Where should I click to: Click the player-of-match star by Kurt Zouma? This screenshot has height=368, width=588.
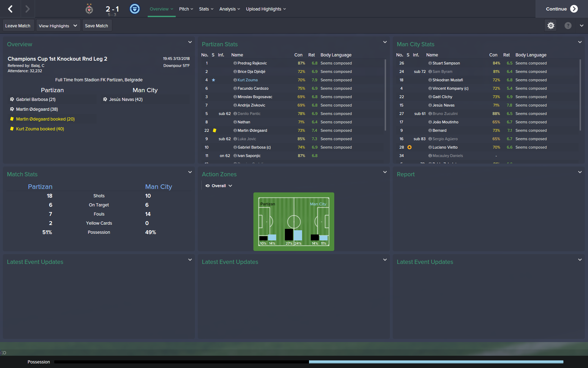point(213,80)
